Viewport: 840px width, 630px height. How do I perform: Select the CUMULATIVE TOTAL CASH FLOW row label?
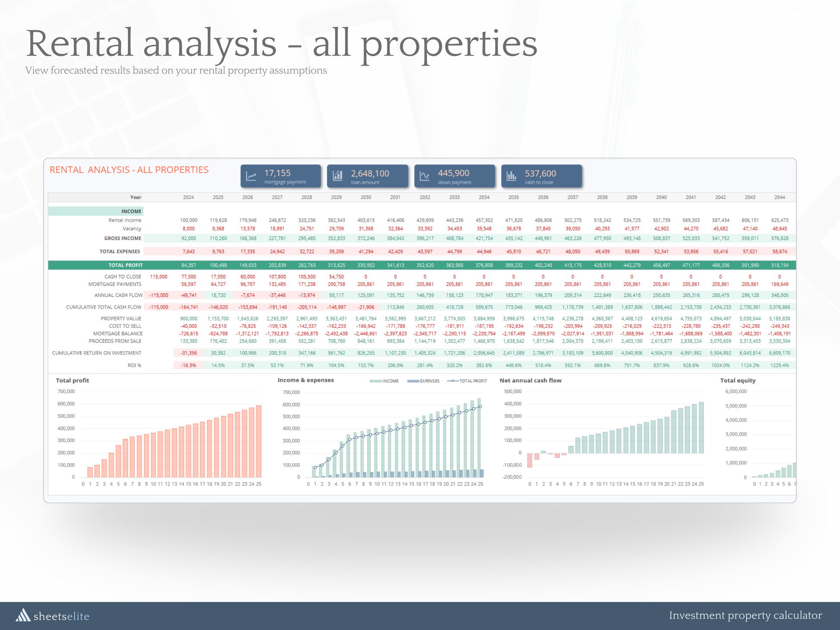point(104,307)
